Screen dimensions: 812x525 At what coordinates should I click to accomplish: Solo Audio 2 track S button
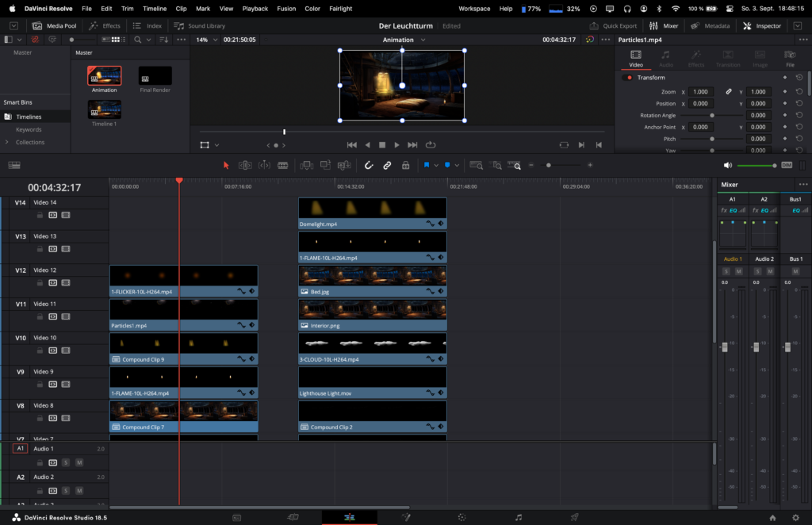click(66, 491)
